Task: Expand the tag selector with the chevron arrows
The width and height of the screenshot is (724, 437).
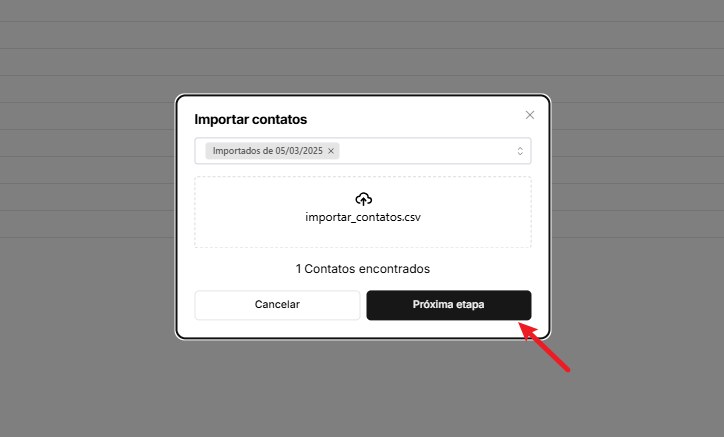Action: pyautogui.click(x=520, y=151)
